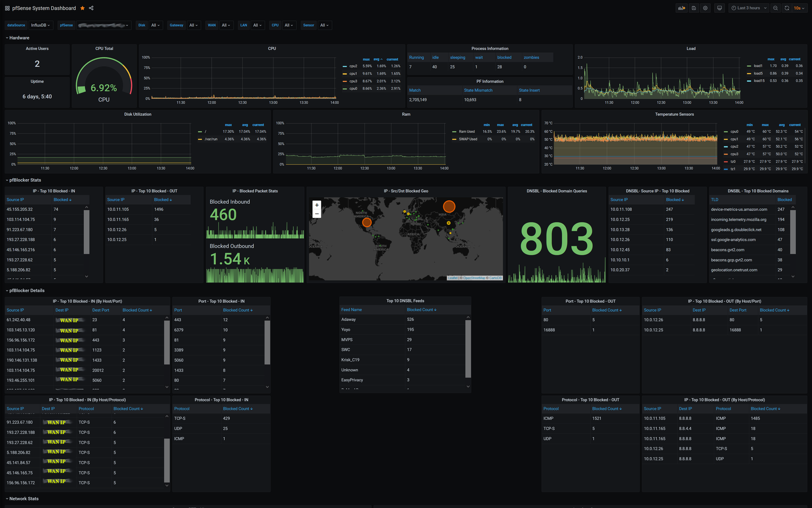Open dashboard settings gear icon
Image resolution: width=812 pixels, height=508 pixels.
[x=705, y=8]
